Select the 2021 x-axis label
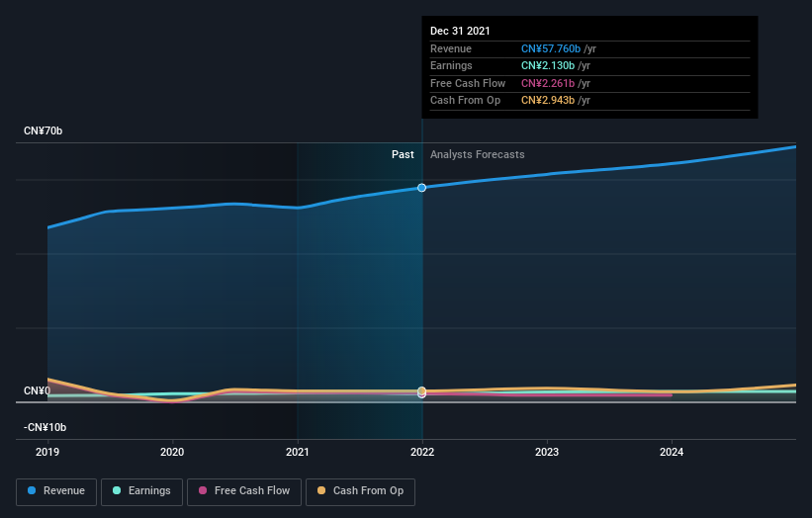The image size is (812, 518). pyautogui.click(x=298, y=452)
